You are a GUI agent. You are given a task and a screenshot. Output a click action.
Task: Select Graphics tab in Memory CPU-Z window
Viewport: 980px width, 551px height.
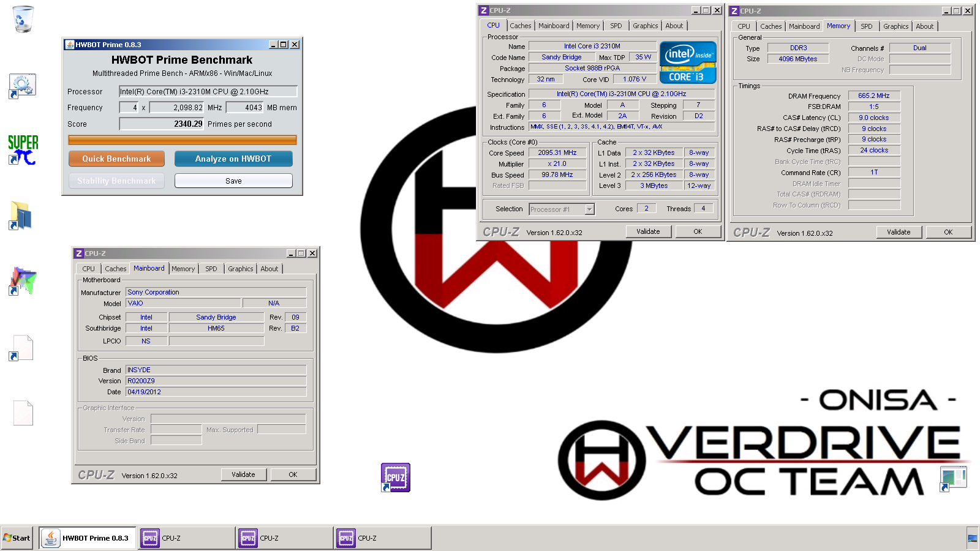pos(896,26)
